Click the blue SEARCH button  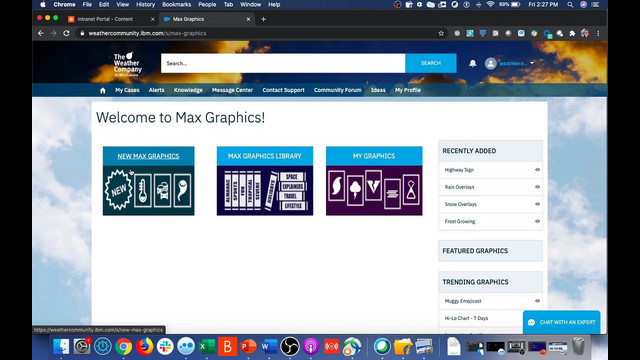tap(431, 63)
